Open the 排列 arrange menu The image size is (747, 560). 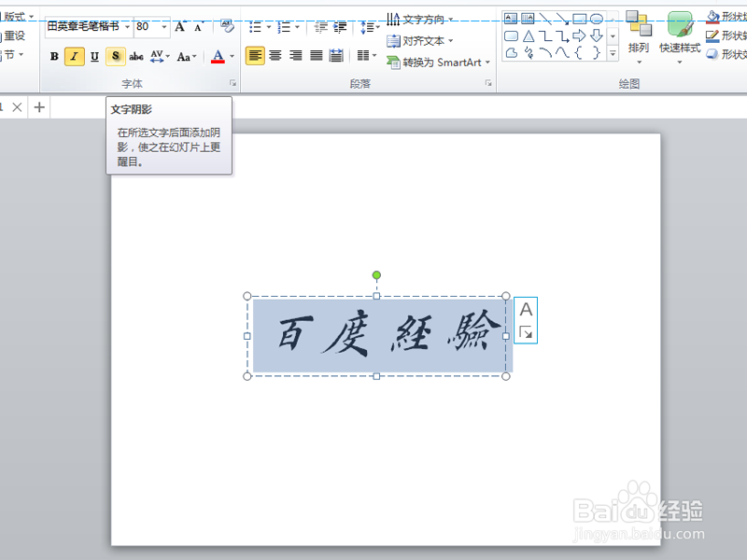coord(639,38)
